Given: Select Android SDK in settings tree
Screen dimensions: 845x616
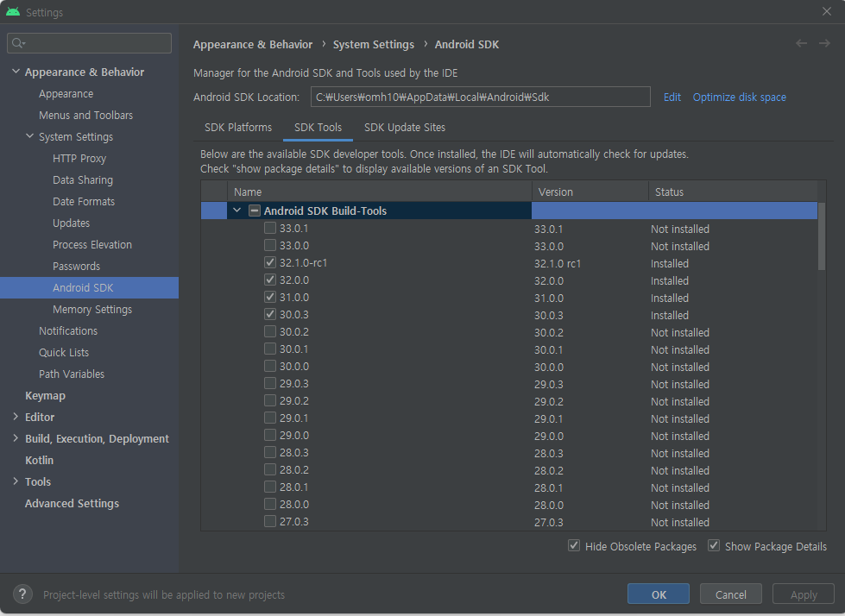Looking at the screenshot, I should [89, 287].
